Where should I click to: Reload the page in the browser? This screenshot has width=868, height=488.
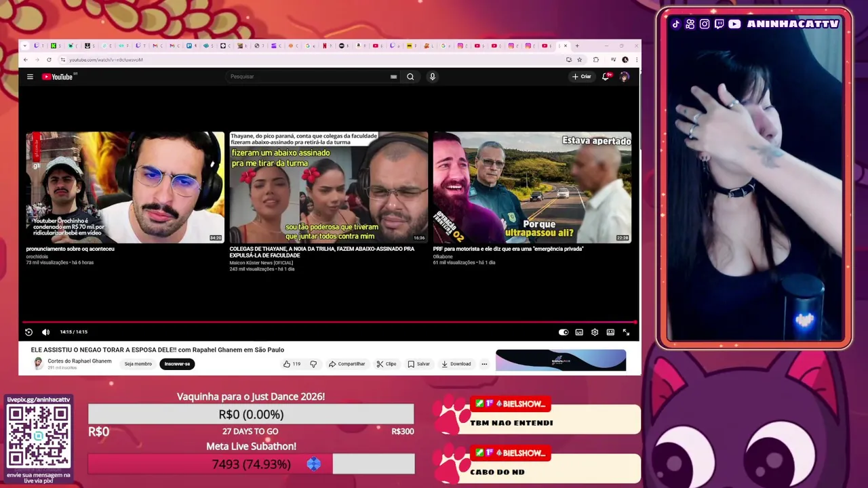[49, 60]
